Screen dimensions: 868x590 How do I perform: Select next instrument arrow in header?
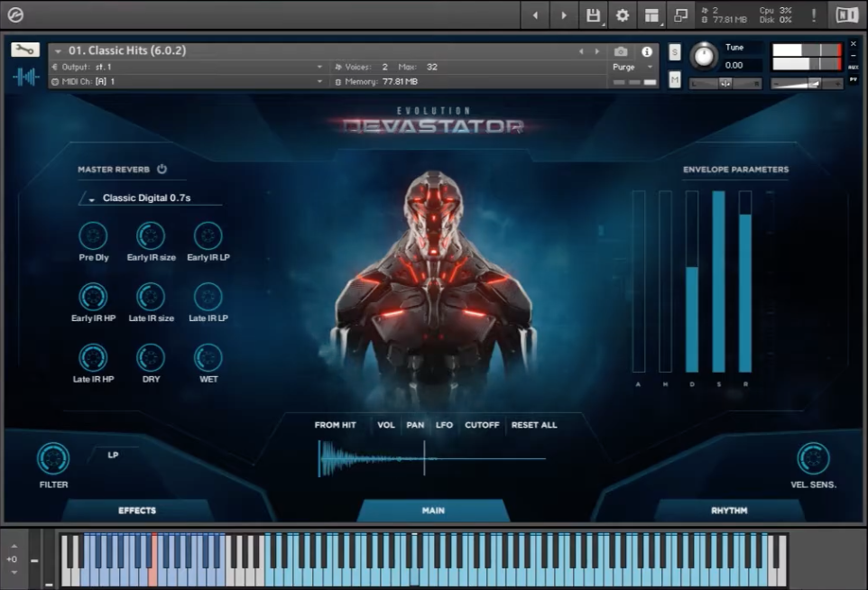(596, 51)
